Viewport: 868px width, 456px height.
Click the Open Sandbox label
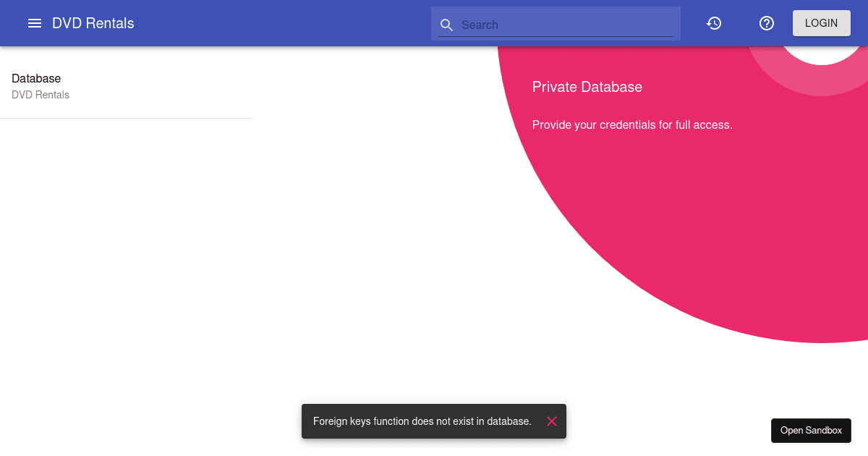(811, 430)
